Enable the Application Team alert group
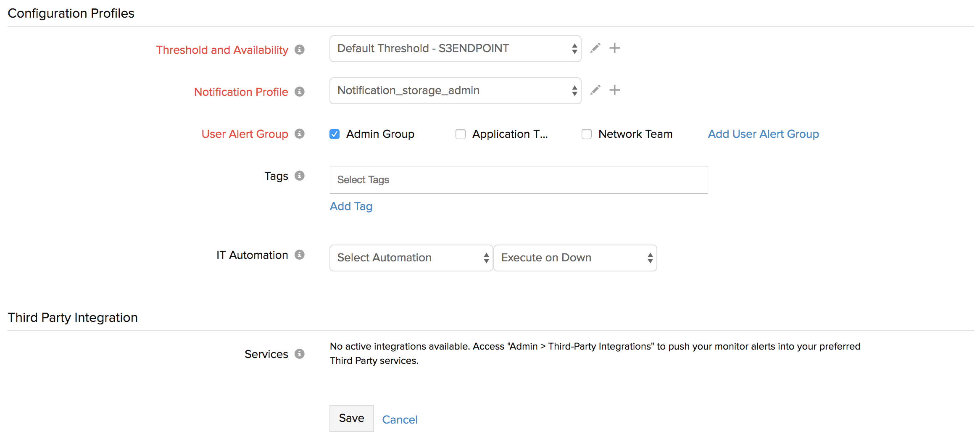The width and height of the screenshot is (980, 437). pyautogui.click(x=460, y=134)
